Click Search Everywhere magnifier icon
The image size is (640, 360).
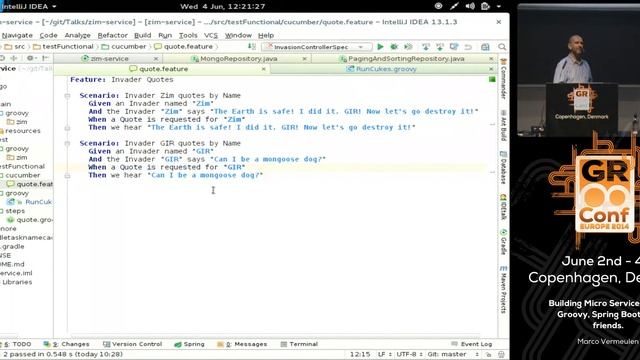[x=502, y=47]
